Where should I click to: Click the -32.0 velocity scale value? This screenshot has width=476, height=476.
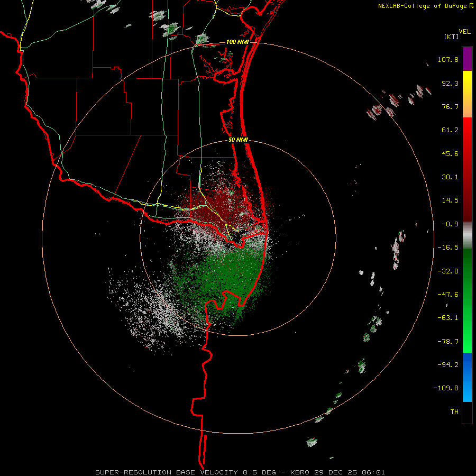[448, 271]
